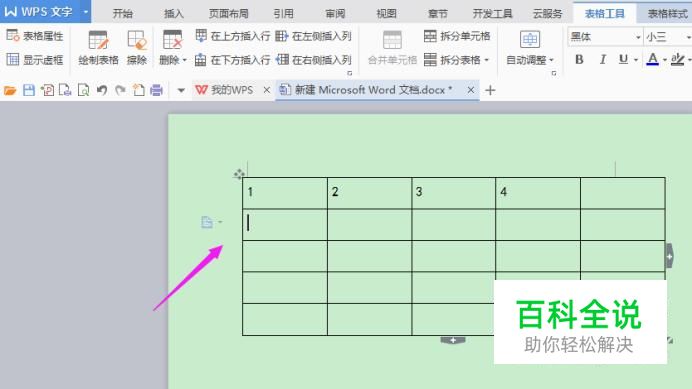This screenshot has width=692, height=389.
Task: Select the Draw Table (绘制表格) tool
Action: 98,48
